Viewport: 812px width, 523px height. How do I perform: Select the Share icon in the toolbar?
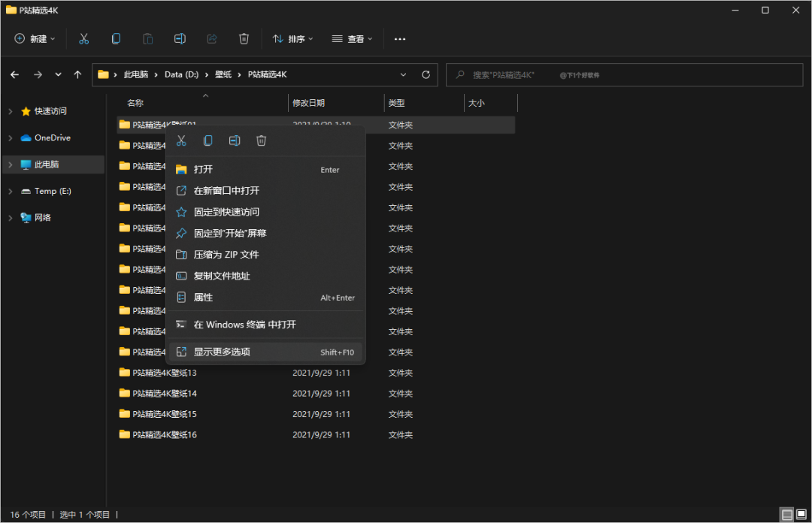click(211, 38)
